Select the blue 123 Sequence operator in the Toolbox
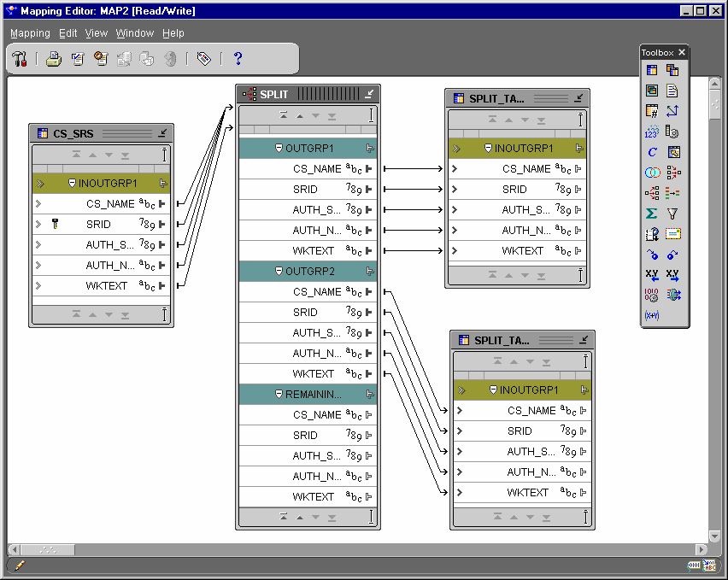 (652, 132)
